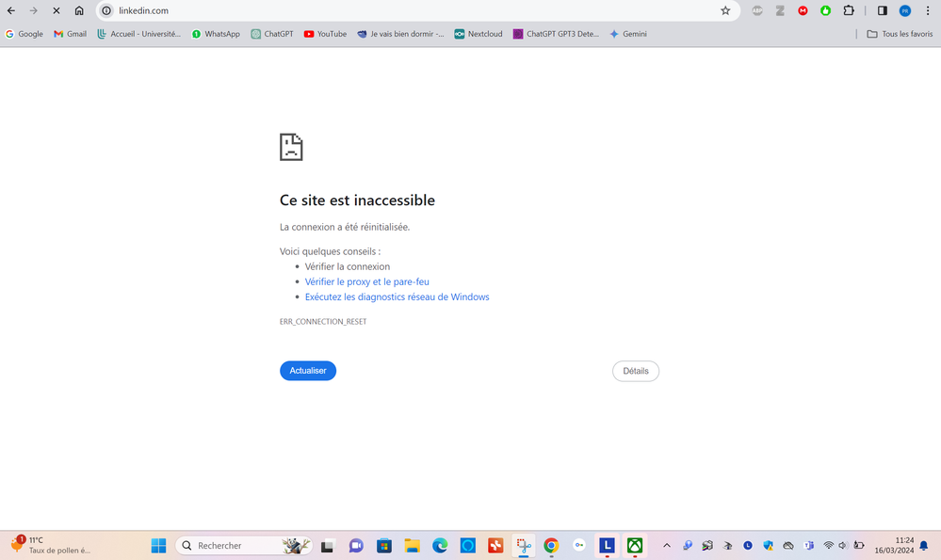Open the Accueil - Université bookmark
Viewport: 941px width, 560px height.
(138, 34)
